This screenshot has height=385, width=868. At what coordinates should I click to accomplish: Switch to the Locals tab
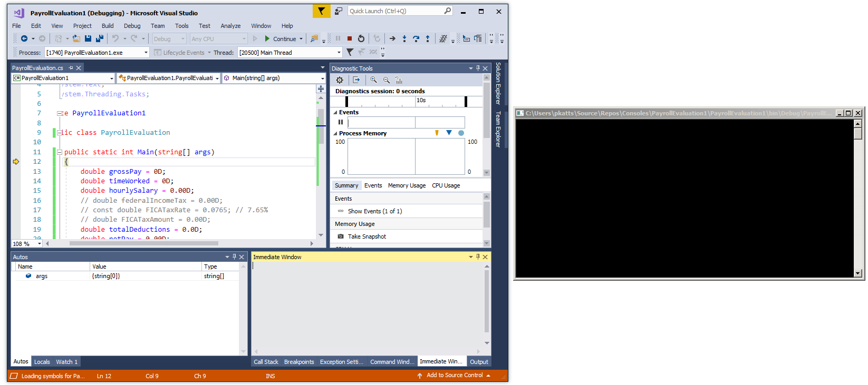(42, 362)
